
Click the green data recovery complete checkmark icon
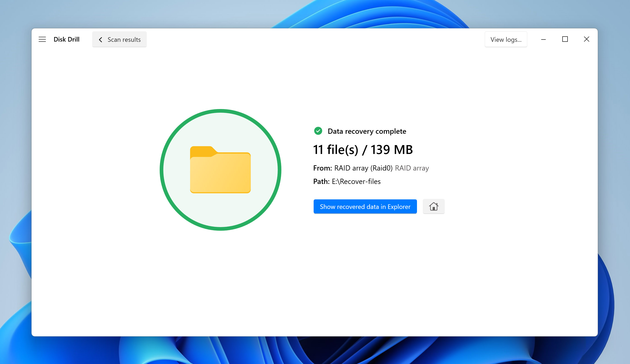point(317,131)
